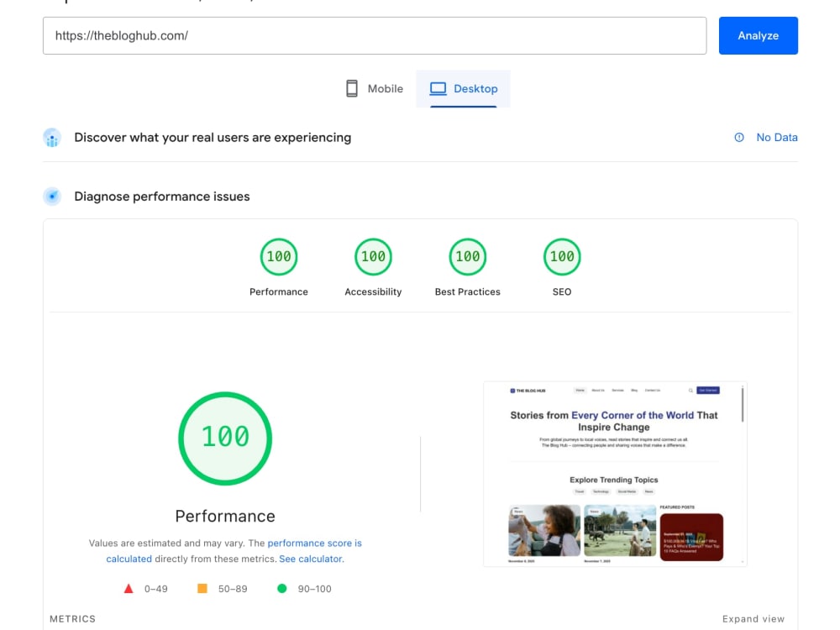
Task: Click Expand view in Metrics section
Action: click(x=753, y=619)
